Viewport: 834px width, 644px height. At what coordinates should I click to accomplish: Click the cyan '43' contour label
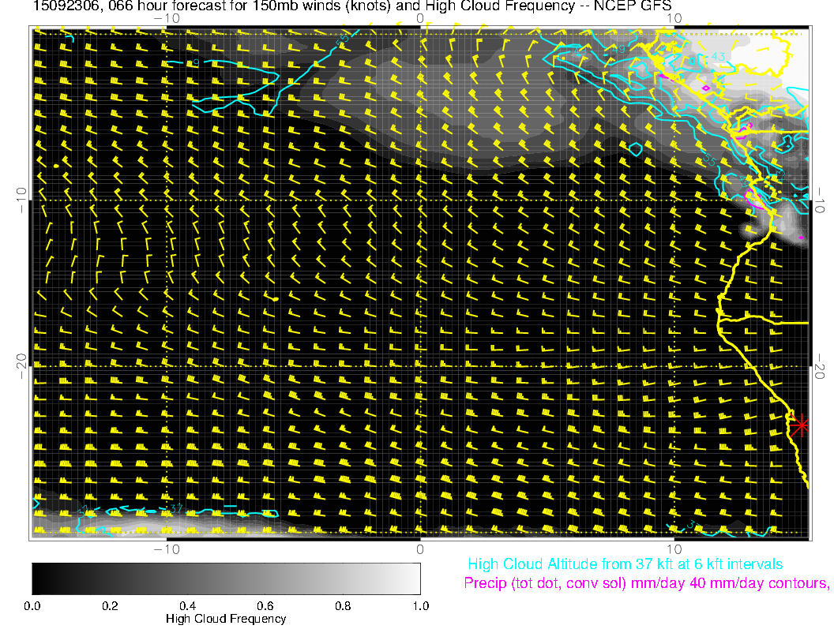click(717, 56)
